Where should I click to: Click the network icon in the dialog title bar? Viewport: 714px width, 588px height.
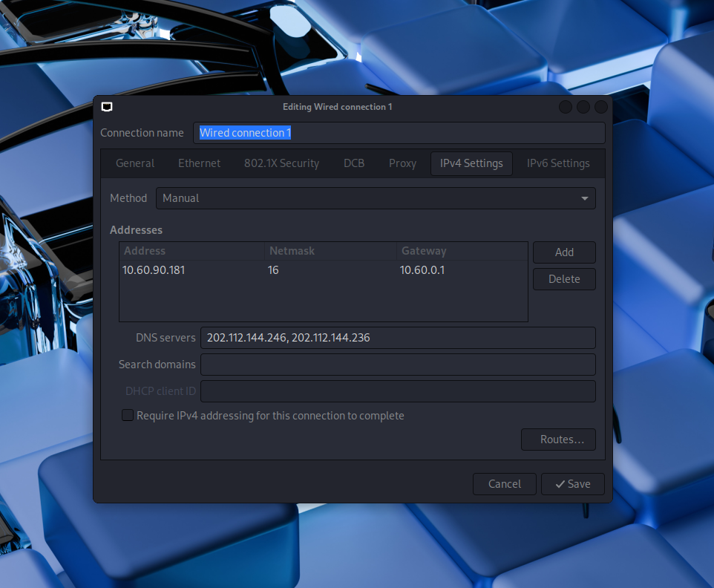tap(107, 107)
